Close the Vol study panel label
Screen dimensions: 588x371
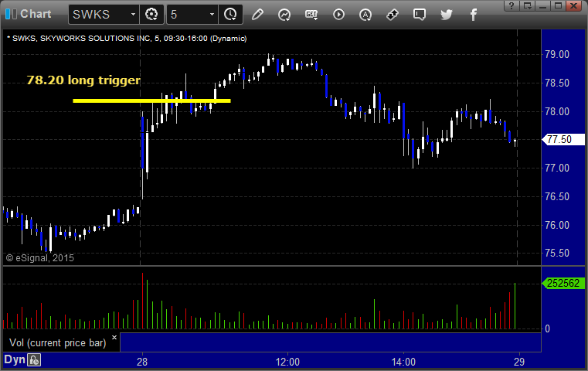pos(114,337)
